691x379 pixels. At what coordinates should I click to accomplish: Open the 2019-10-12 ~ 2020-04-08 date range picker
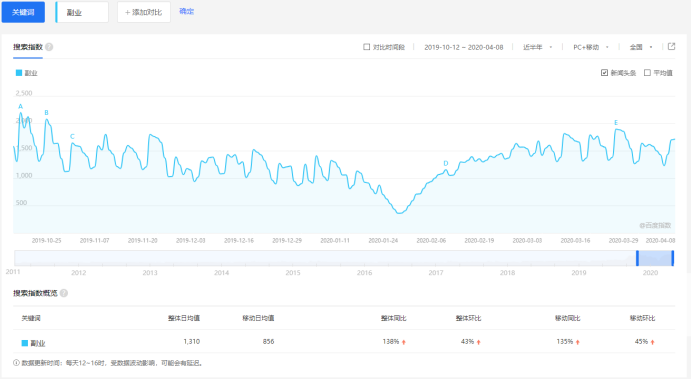464,47
